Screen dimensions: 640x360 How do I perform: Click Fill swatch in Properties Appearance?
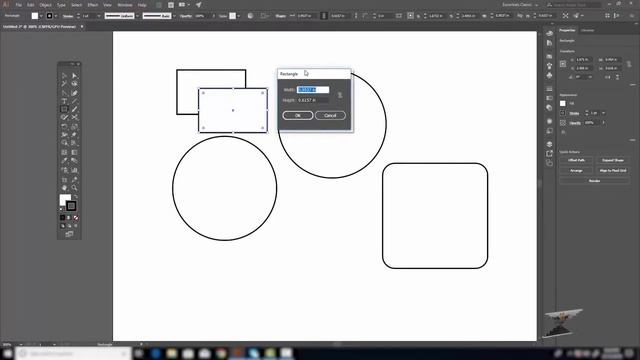(563, 103)
